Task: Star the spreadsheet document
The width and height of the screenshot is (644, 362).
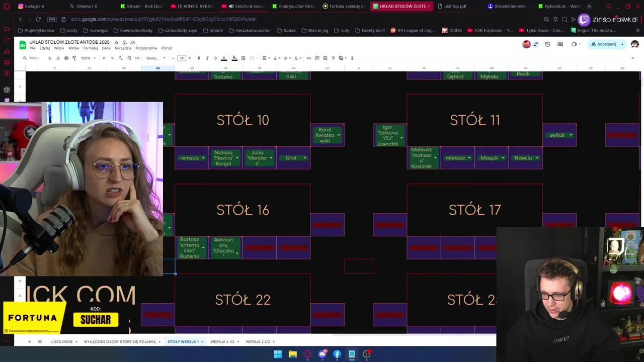Action: click(x=116, y=42)
